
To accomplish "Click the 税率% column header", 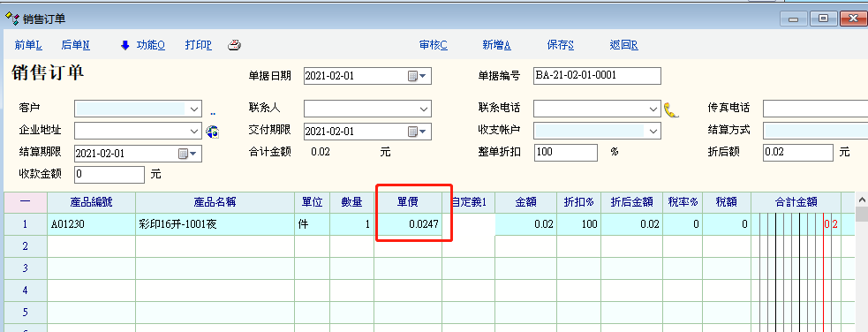I will [x=683, y=202].
